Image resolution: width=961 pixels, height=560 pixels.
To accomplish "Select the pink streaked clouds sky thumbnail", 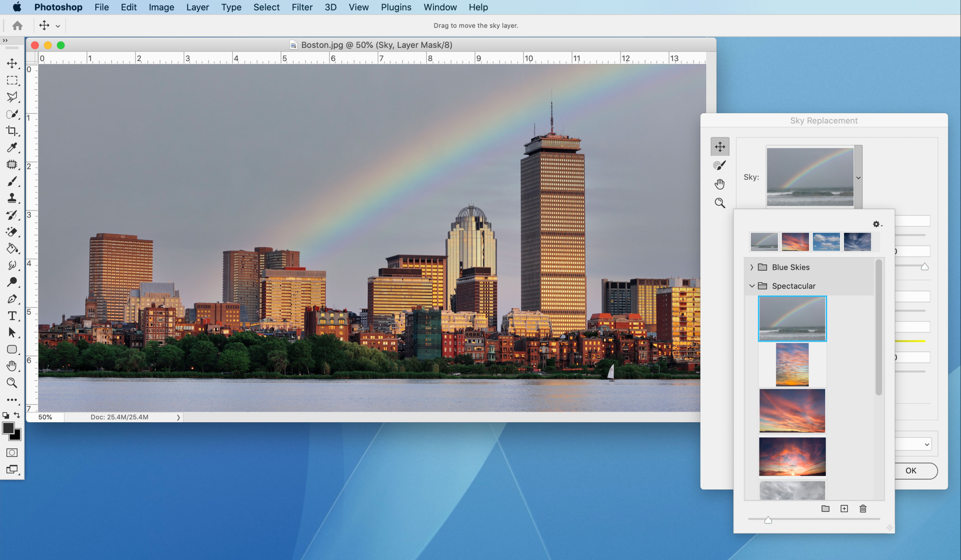I will (792, 411).
